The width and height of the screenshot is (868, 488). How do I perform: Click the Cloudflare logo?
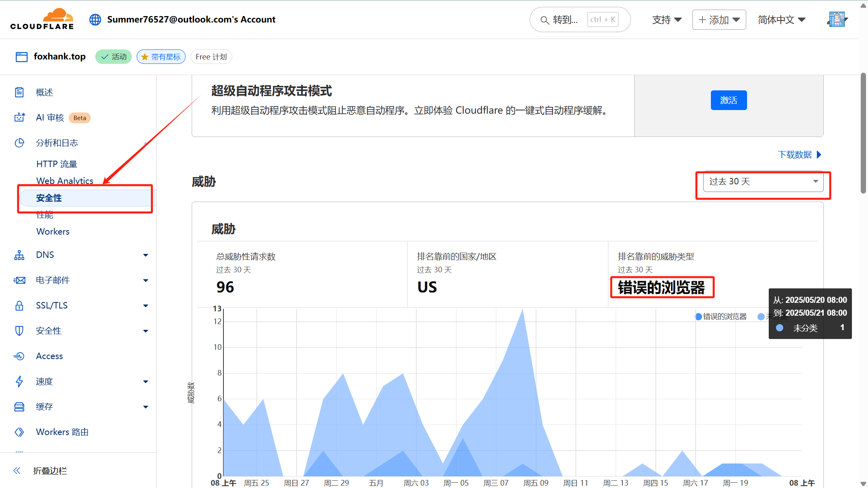pyautogui.click(x=42, y=19)
